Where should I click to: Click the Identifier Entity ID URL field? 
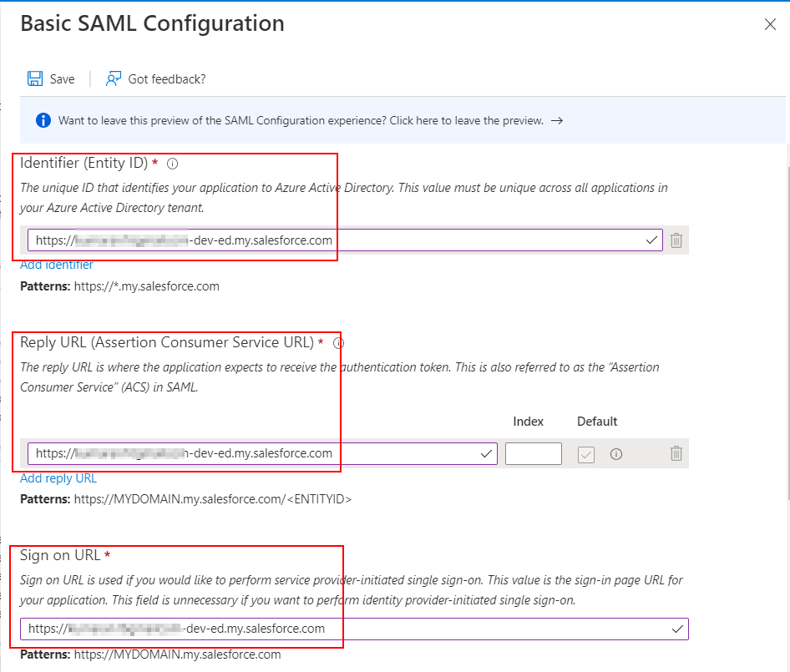pos(345,240)
